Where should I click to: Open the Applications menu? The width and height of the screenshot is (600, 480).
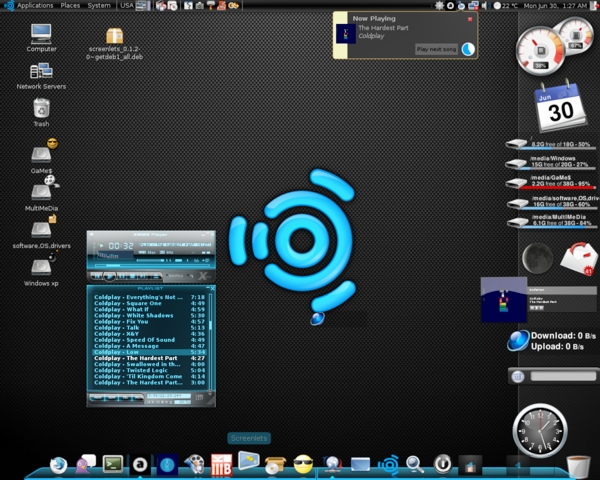(x=35, y=5)
